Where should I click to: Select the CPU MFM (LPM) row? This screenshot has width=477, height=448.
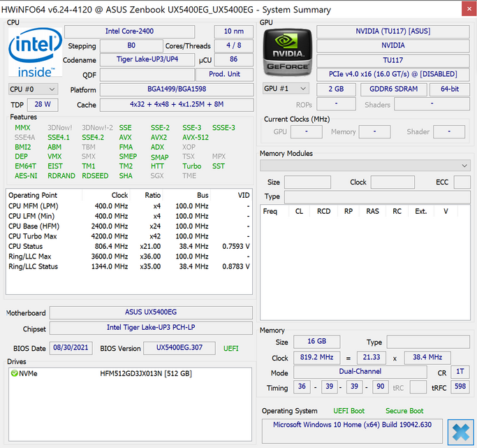click(129, 206)
